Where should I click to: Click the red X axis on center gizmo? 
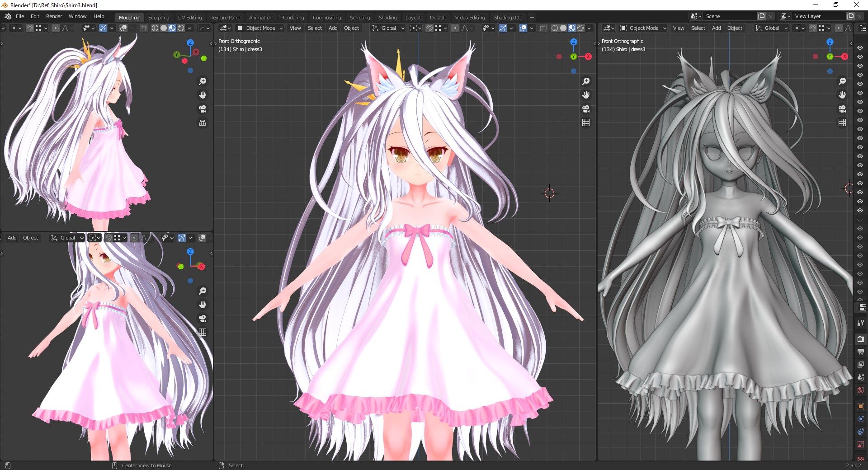pyautogui.click(x=588, y=56)
